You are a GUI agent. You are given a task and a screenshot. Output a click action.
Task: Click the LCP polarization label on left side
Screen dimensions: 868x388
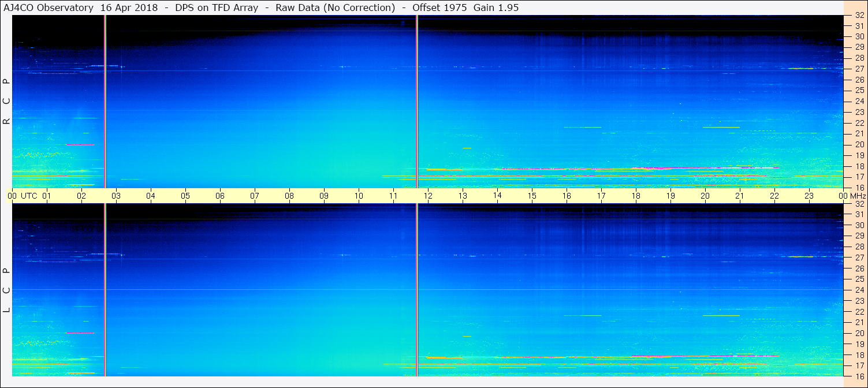pos(7,290)
